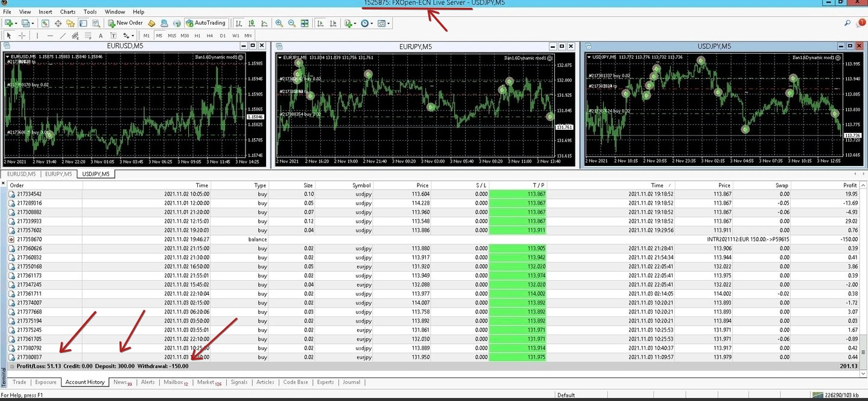
Task: Toggle the Market Watch window icon
Action: point(45,23)
